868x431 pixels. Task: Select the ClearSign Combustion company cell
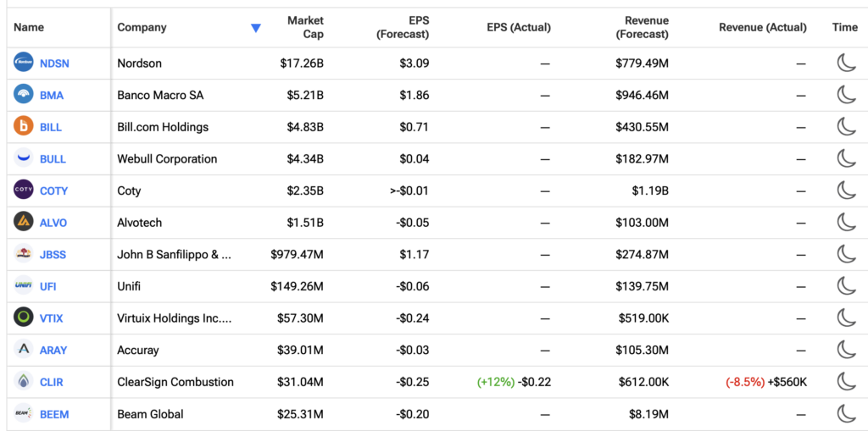175,382
